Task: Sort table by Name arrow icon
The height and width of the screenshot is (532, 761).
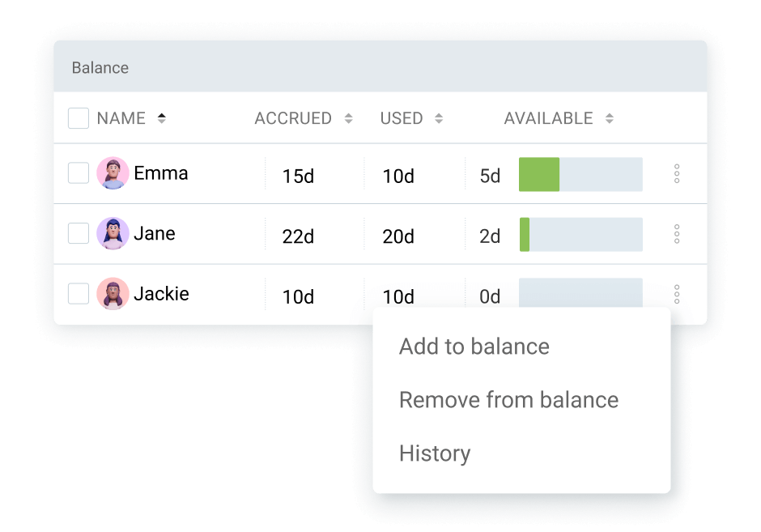Action: coord(162,118)
